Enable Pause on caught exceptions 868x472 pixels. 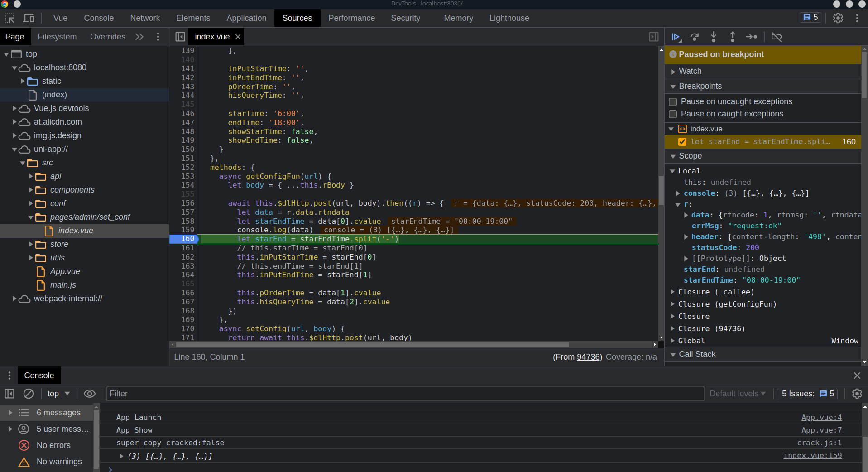point(673,114)
